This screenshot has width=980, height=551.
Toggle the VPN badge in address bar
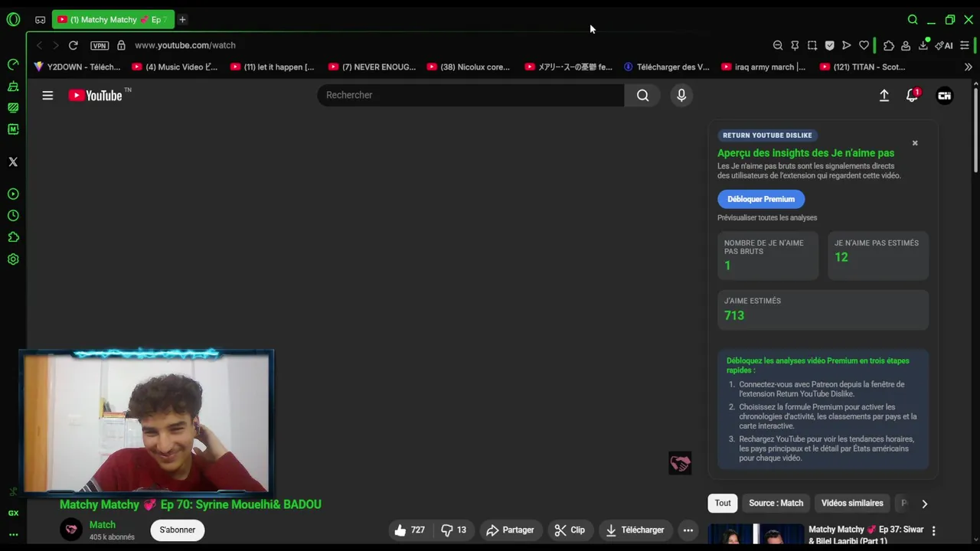click(x=100, y=45)
